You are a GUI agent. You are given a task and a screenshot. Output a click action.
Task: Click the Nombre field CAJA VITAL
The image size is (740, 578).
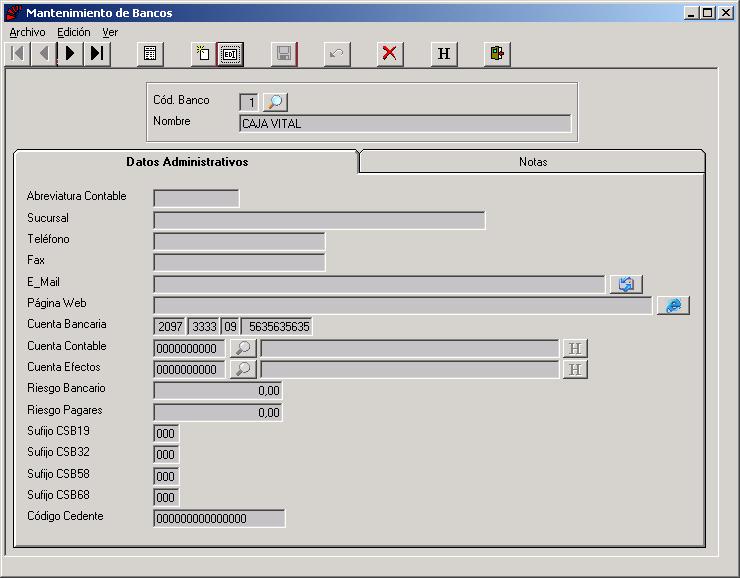405,124
